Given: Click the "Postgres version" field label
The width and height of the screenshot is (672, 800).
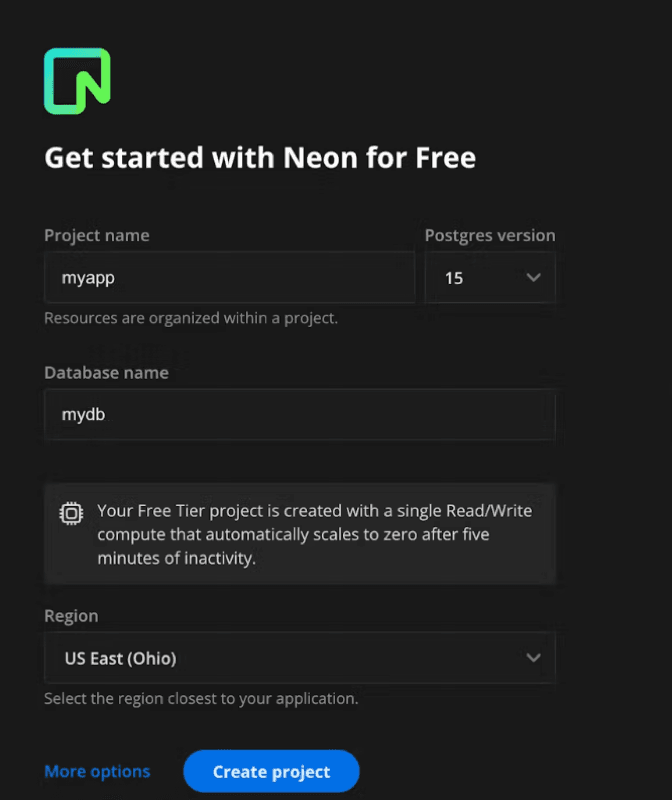Looking at the screenshot, I should coord(490,236).
